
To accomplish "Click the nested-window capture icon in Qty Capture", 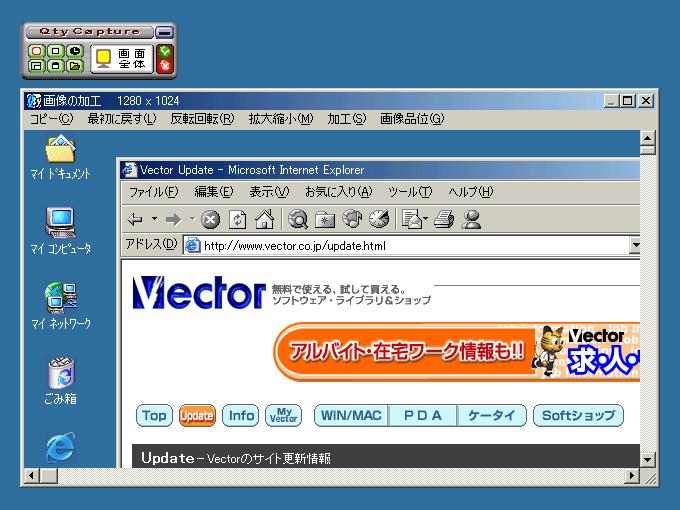I will (x=36, y=66).
